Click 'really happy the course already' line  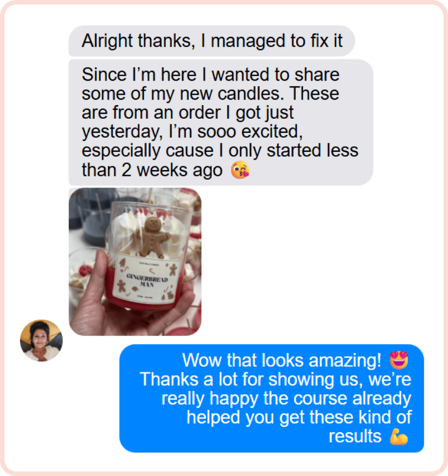(286, 398)
